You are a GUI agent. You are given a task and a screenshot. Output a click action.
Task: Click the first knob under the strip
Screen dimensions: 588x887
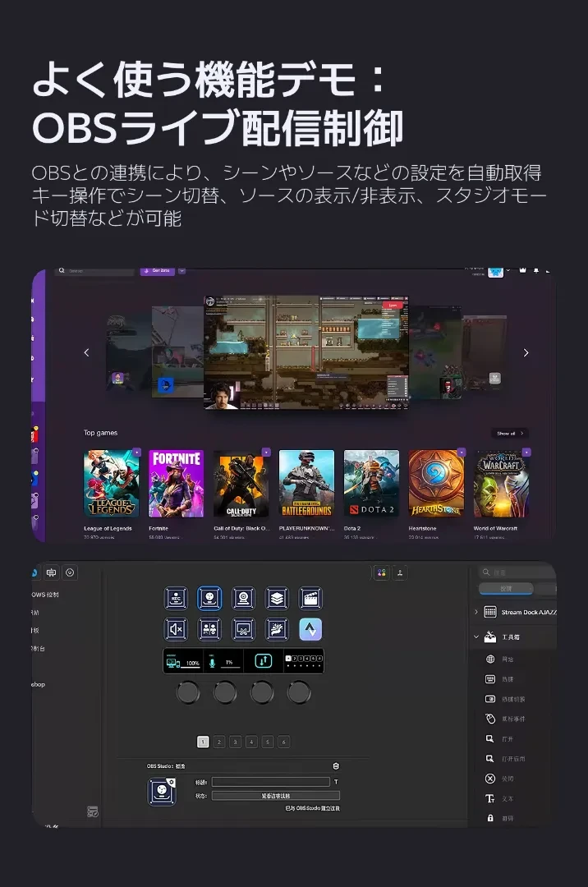[188, 692]
